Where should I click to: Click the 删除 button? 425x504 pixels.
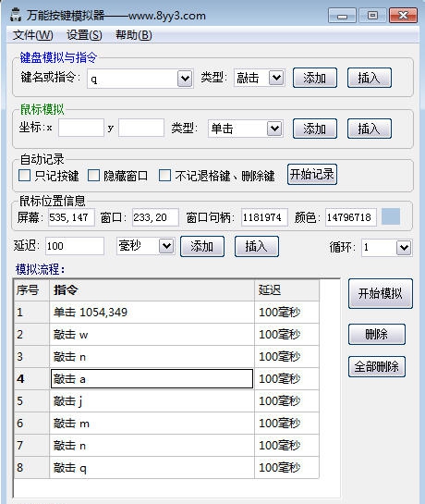pos(377,335)
